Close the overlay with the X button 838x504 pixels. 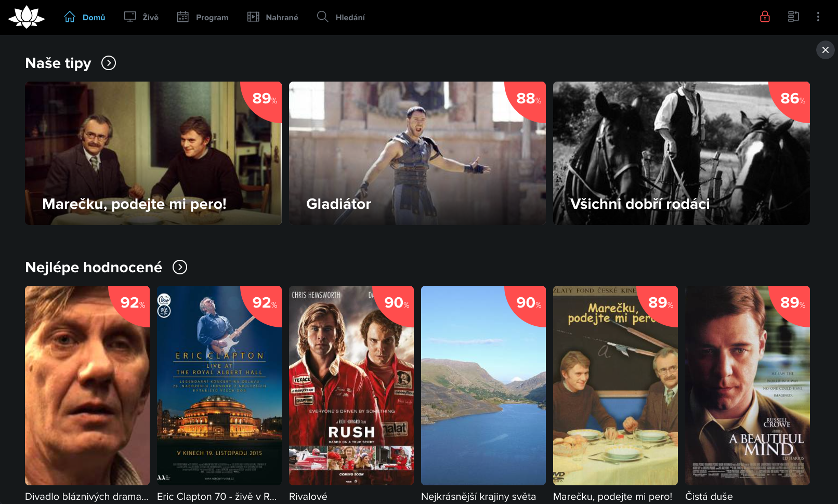pyautogui.click(x=825, y=50)
